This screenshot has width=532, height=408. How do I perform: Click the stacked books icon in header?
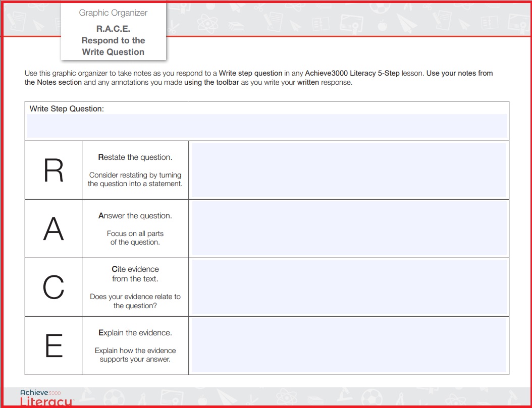pyautogui.click(x=236, y=26)
